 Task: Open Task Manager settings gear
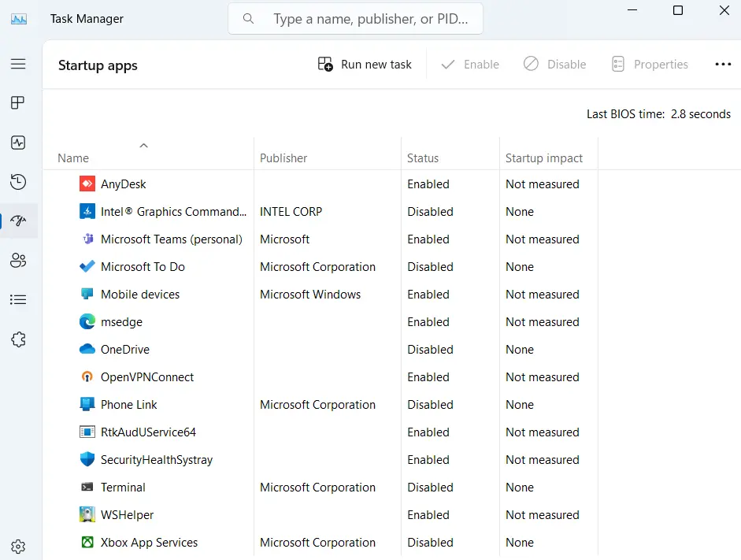point(18,547)
